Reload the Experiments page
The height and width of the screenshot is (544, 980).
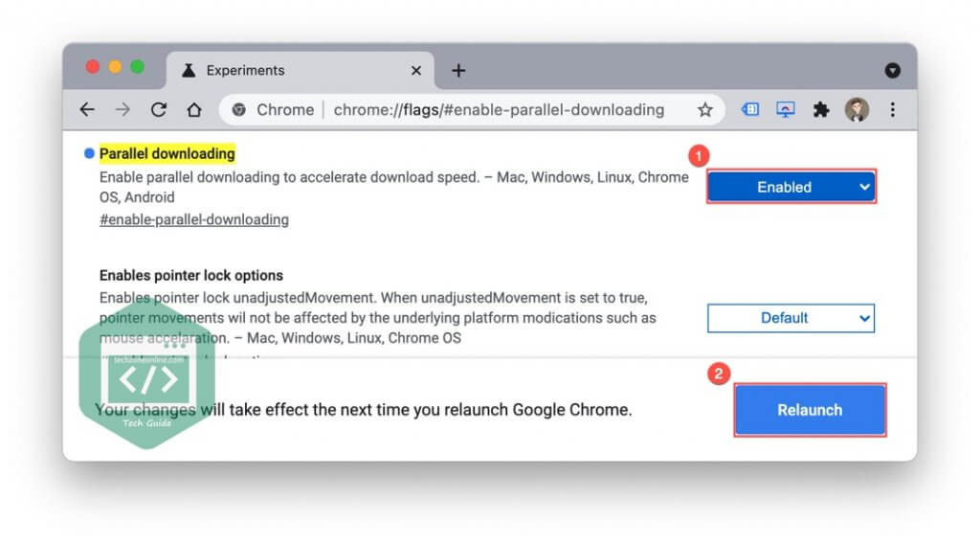pyautogui.click(x=159, y=110)
